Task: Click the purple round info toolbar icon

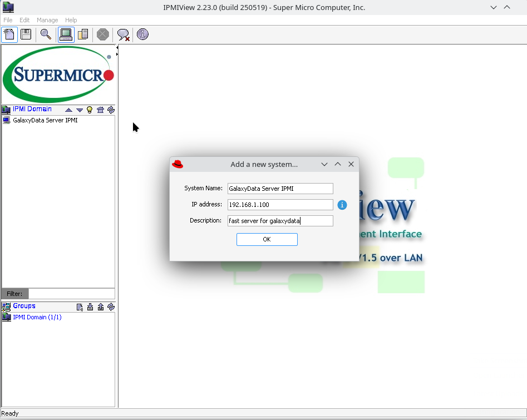Action: point(142,34)
